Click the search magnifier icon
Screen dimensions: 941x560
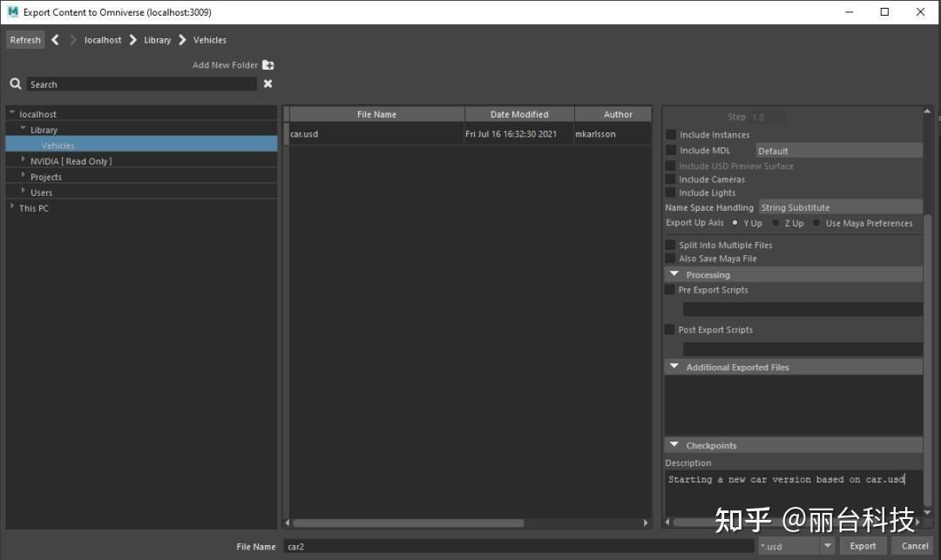click(15, 84)
